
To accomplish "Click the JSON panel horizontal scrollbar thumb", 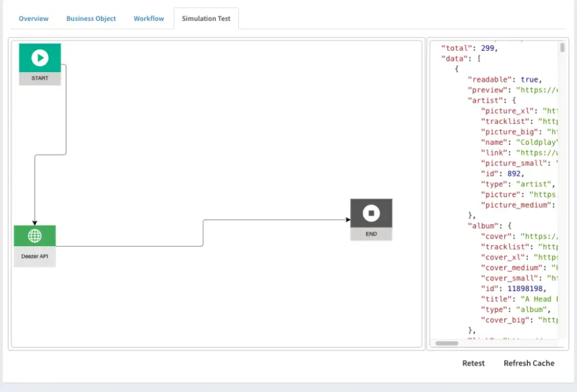I will pos(446,343).
